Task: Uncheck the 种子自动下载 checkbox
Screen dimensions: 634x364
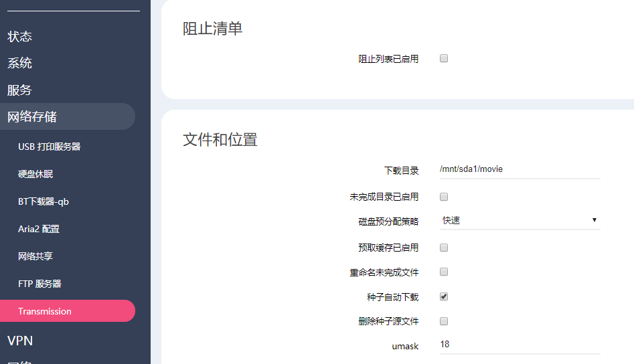Action: pyautogui.click(x=444, y=296)
